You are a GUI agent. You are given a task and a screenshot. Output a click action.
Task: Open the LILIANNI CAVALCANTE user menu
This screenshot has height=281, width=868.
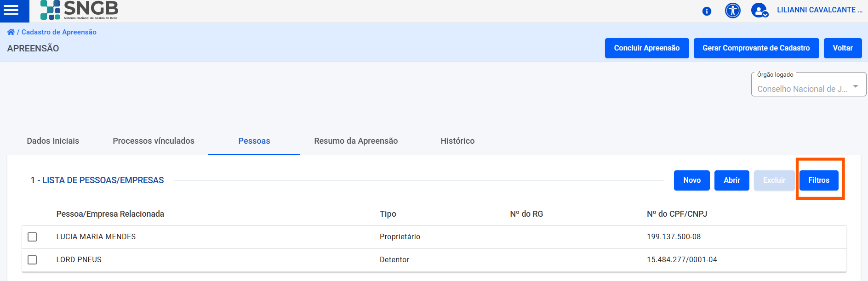819,10
